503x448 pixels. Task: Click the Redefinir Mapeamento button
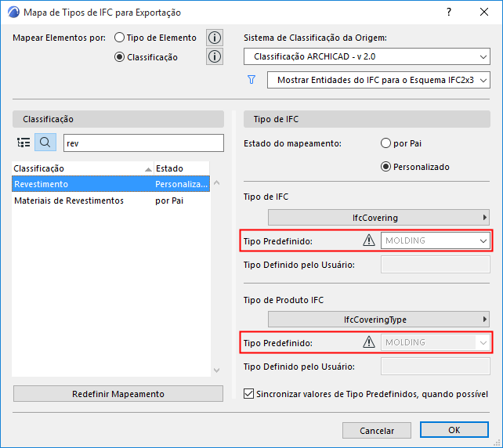click(x=118, y=394)
